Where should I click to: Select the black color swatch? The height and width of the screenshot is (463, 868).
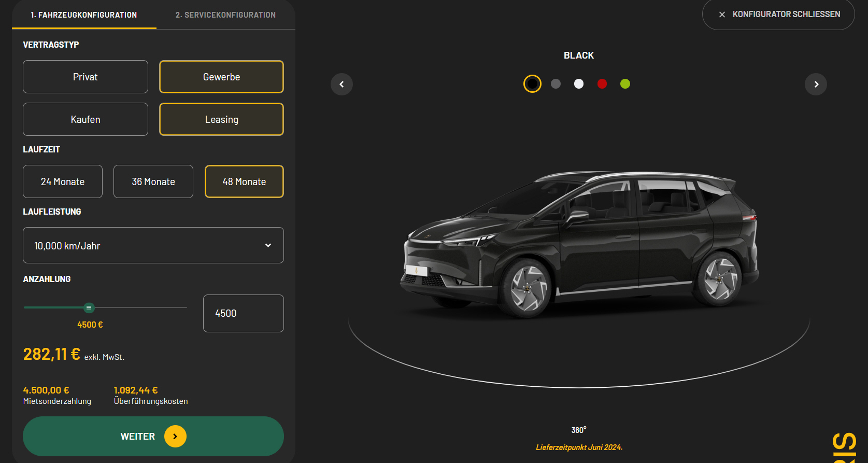532,84
